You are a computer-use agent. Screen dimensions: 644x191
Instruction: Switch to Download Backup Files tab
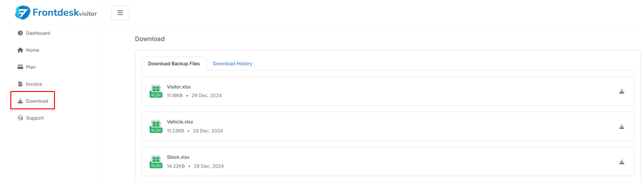pos(174,64)
